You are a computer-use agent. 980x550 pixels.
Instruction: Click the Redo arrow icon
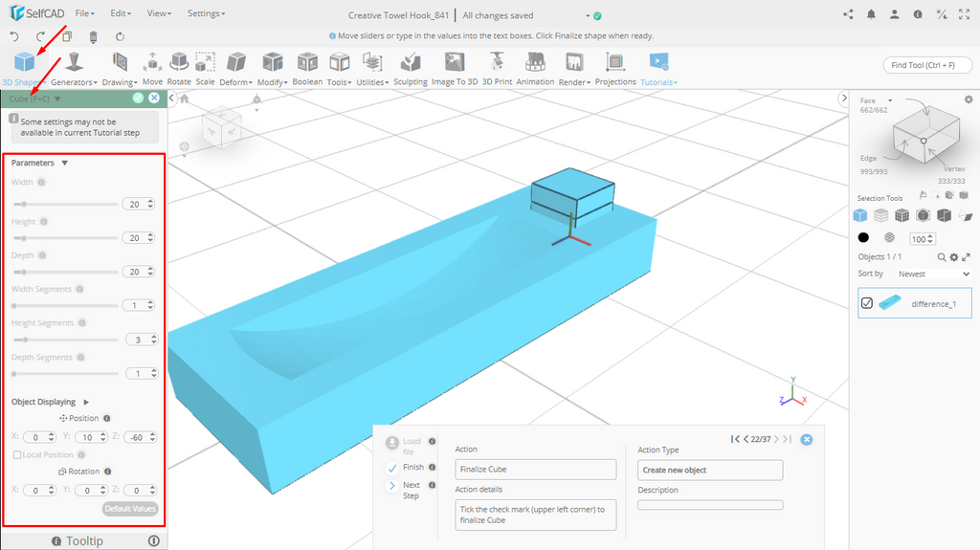click(40, 36)
